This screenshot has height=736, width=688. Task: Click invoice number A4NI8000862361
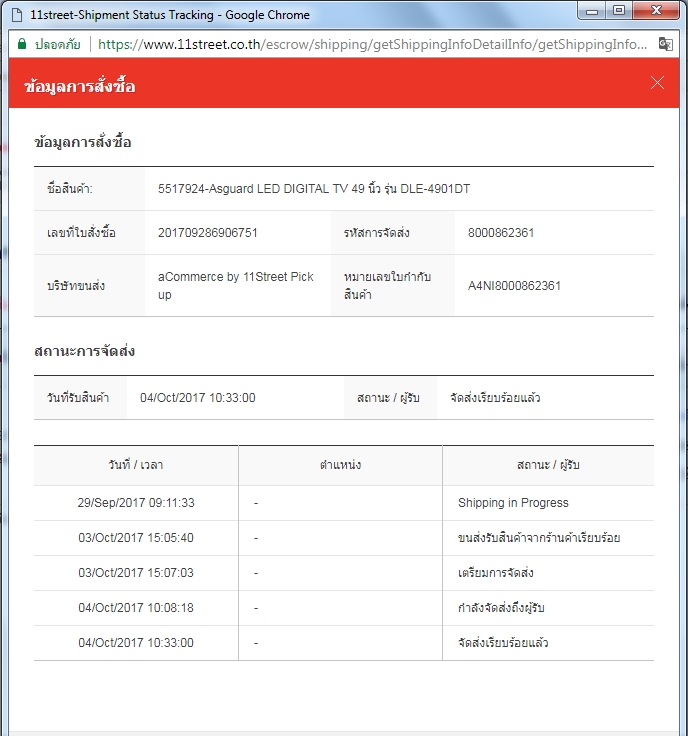(514, 286)
